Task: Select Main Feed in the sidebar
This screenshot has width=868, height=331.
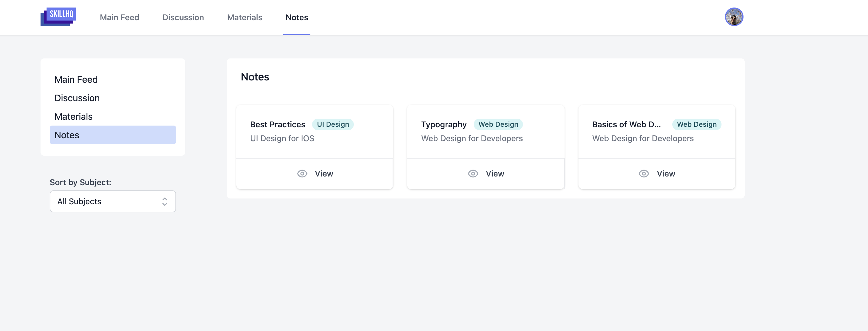Action: coord(76,80)
